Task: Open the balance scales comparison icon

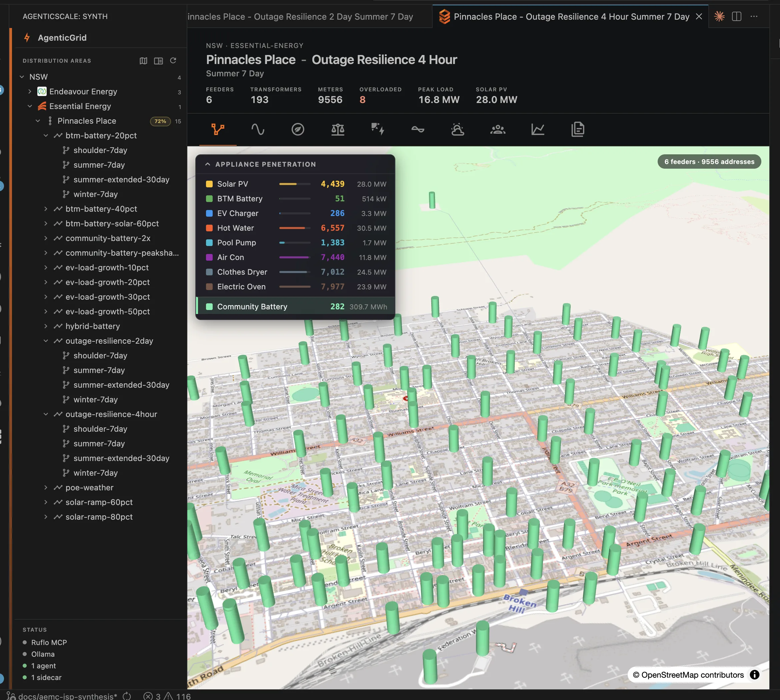Action: (338, 129)
